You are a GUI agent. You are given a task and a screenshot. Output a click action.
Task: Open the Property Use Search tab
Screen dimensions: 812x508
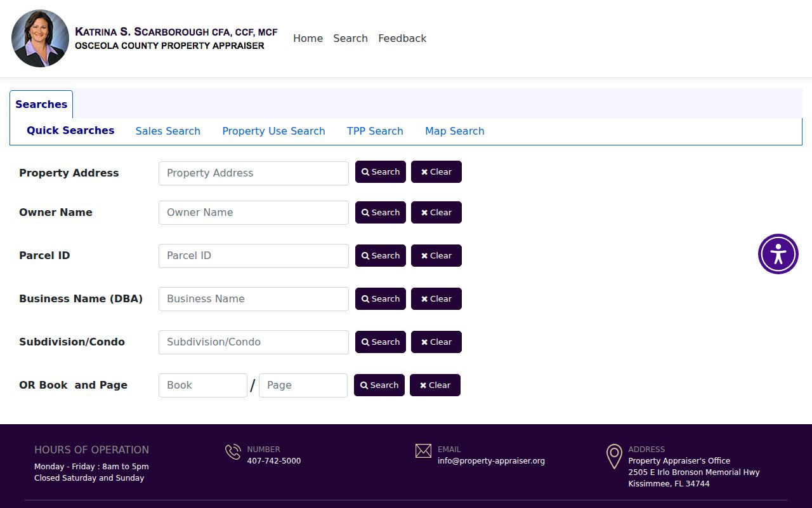click(x=273, y=131)
